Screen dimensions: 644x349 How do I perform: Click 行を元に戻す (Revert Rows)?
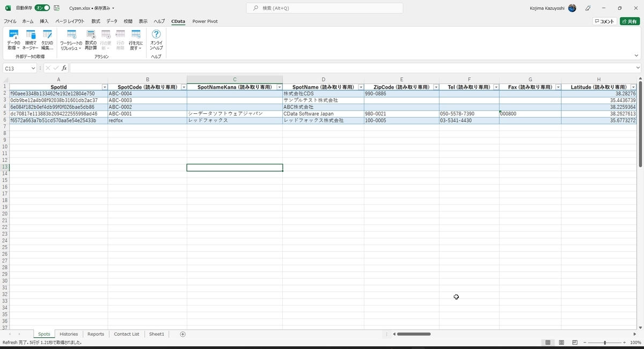coord(136,40)
